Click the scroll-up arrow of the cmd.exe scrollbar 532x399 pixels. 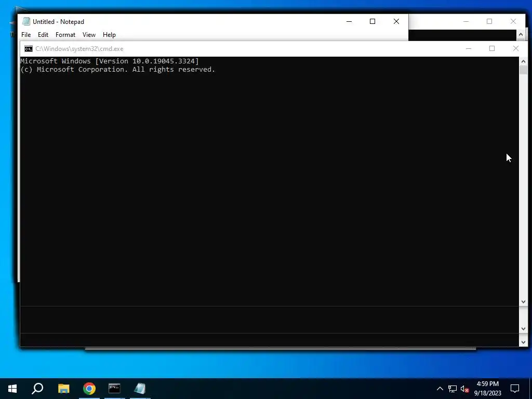(x=523, y=61)
